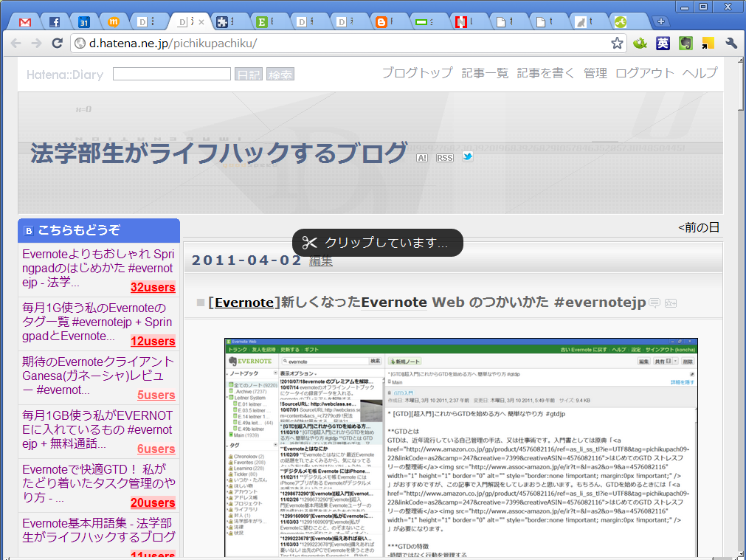Click the 5users bookmark count

tap(156, 395)
